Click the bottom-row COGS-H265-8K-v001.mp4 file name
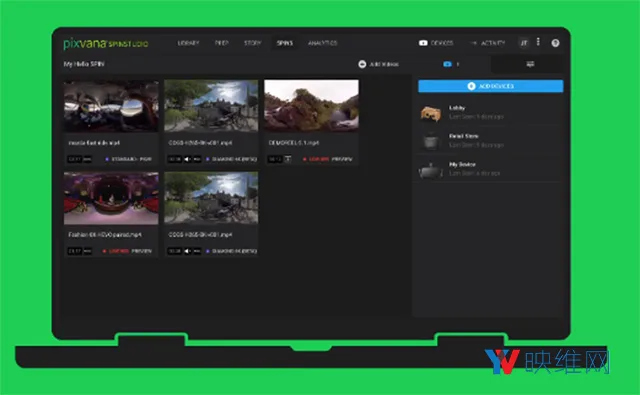 [200, 235]
